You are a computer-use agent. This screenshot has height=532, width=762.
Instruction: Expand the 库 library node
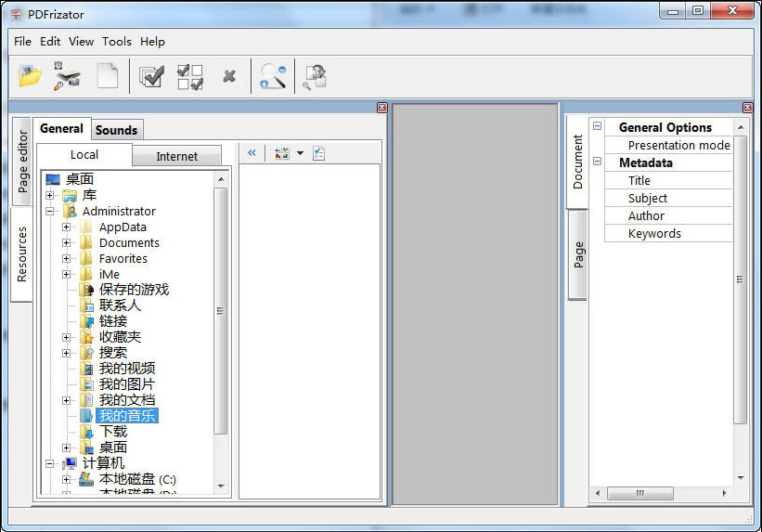49,195
